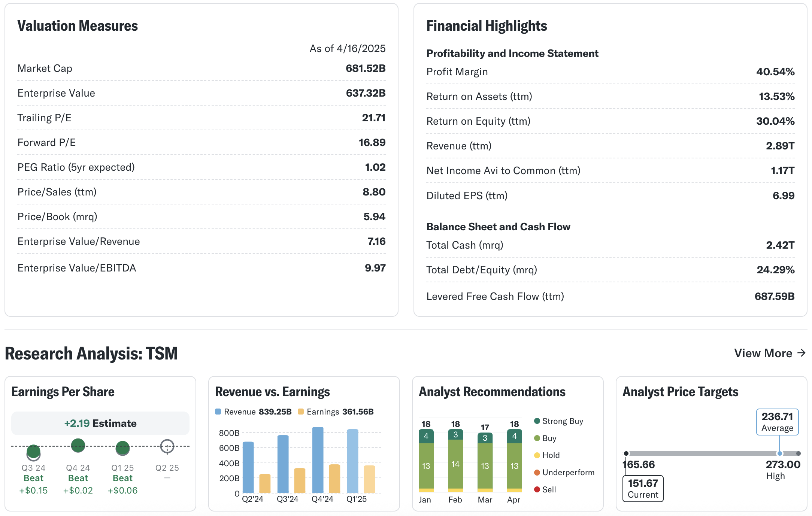The height and width of the screenshot is (516, 812).
Task: Click the Strong Buy legend dot
Action: click(x=537, y=421)
